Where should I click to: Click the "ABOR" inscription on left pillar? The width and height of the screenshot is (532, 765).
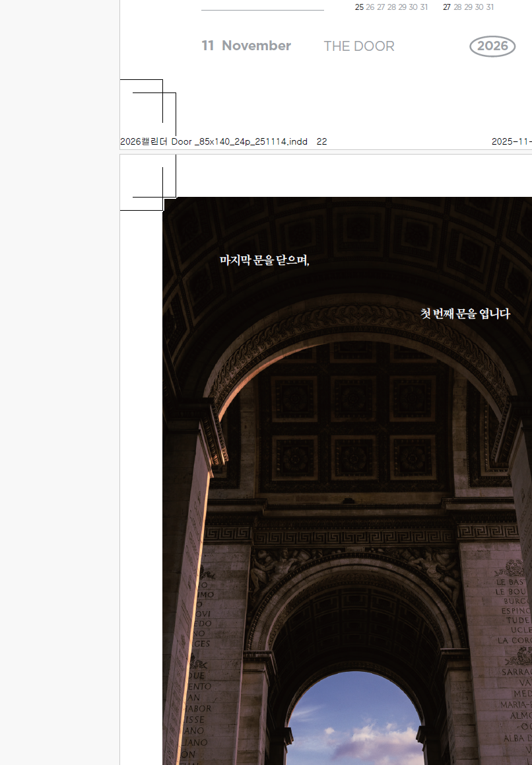[199, 708]
